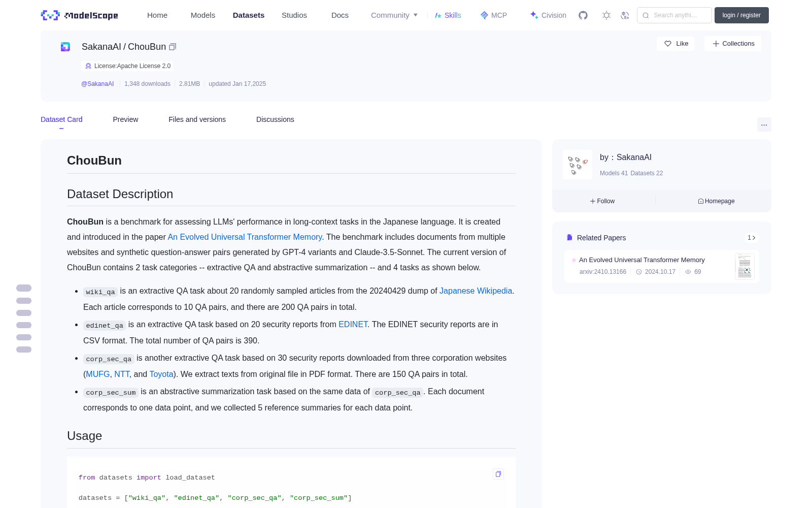Copy the Usage code snippet
The width and height of the screenshot is (812, 508).
(498, 474)
